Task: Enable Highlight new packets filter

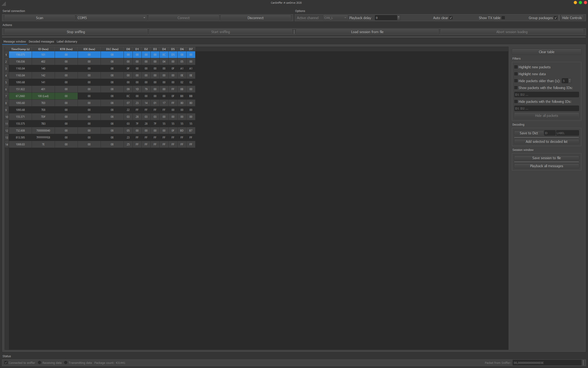Action: point(516,67)
